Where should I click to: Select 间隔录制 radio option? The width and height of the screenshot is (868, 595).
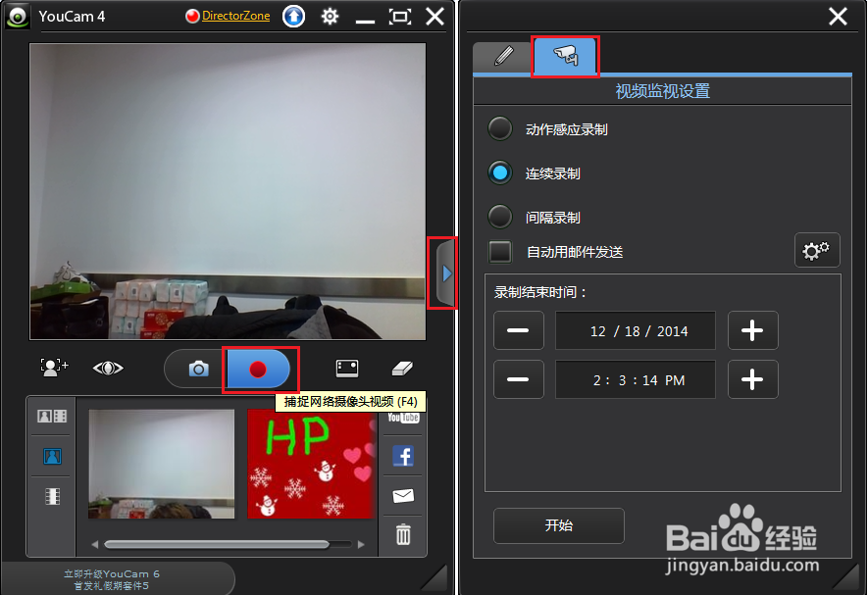tap(500, 217)
